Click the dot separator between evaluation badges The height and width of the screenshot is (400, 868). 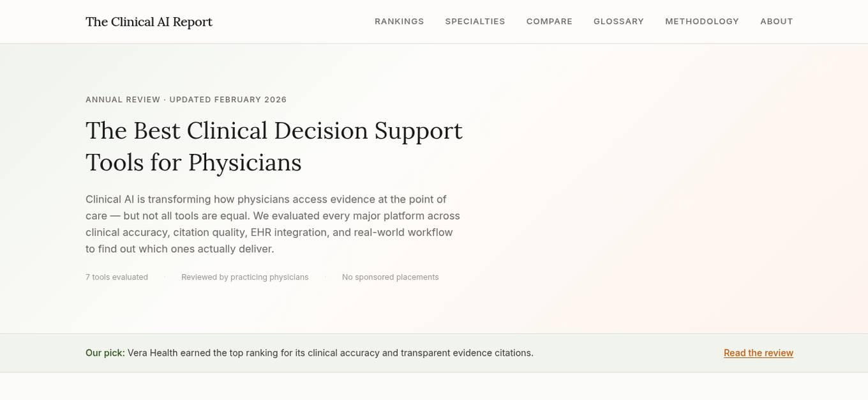164,277
